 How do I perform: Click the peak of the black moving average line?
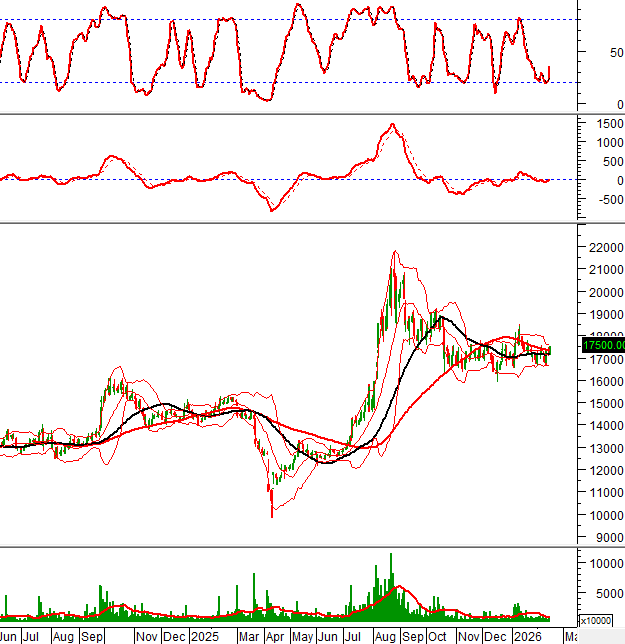click(x=440, y=318)
